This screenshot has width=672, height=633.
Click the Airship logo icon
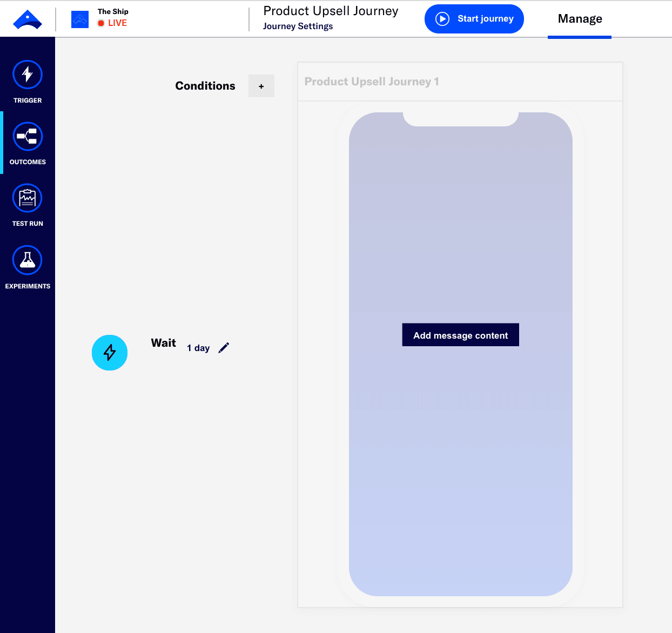tap(27, 19)
